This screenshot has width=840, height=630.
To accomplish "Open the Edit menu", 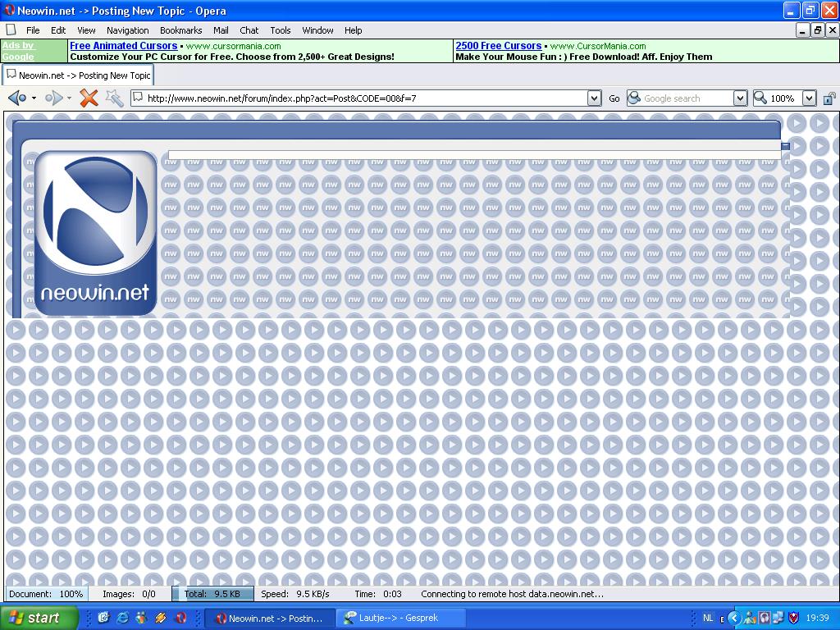I will [x=58, y=30].
